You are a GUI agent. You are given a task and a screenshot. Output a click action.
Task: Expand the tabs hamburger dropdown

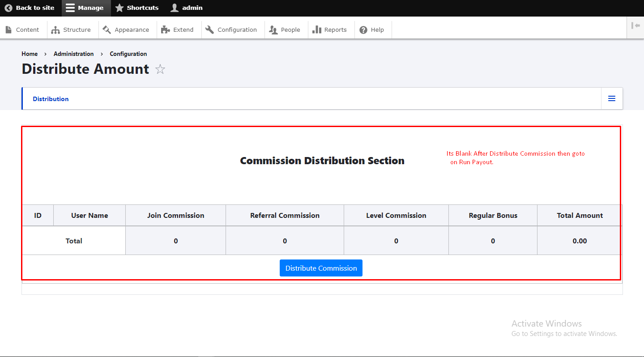tap(611, 98)
